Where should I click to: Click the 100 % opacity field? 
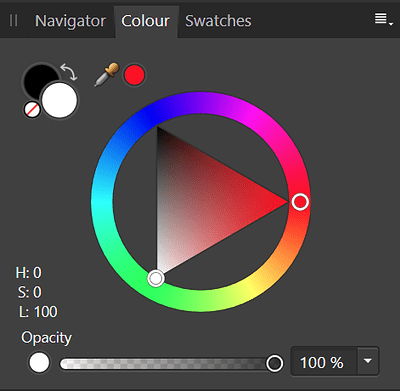point(324,361)
